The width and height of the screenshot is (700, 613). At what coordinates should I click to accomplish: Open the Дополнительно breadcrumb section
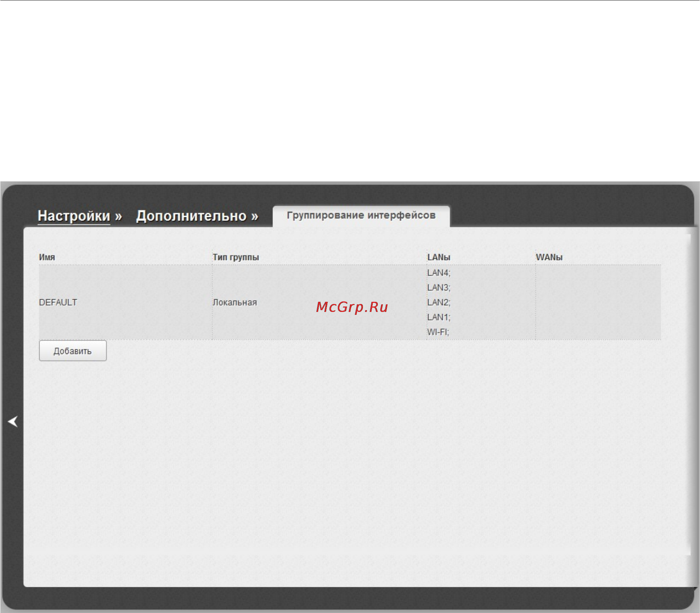(x=191, y=216)
